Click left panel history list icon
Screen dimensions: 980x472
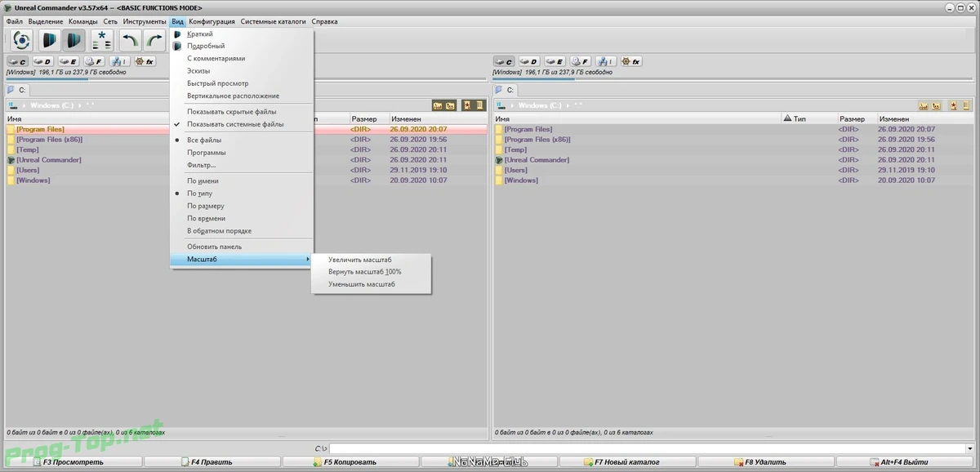click(479, 105)
